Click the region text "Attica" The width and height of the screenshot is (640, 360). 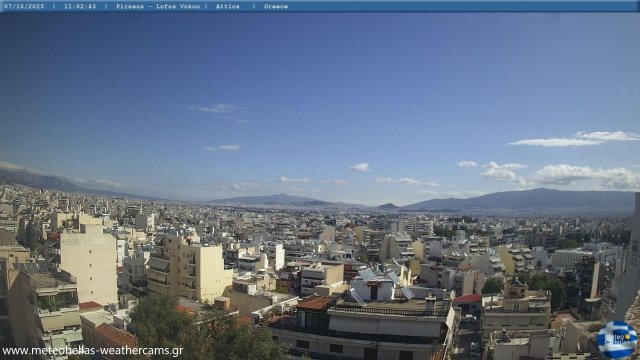click(227, 7)
